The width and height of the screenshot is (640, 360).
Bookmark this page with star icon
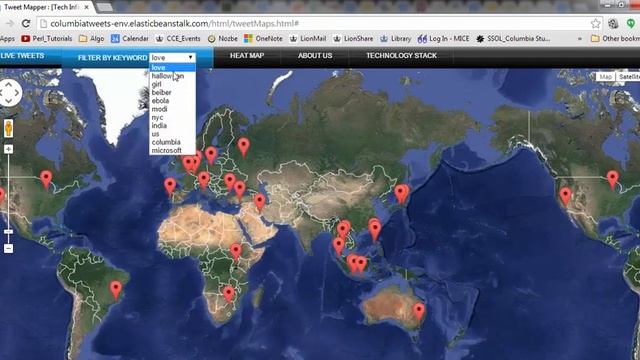(x=596, y=24)
